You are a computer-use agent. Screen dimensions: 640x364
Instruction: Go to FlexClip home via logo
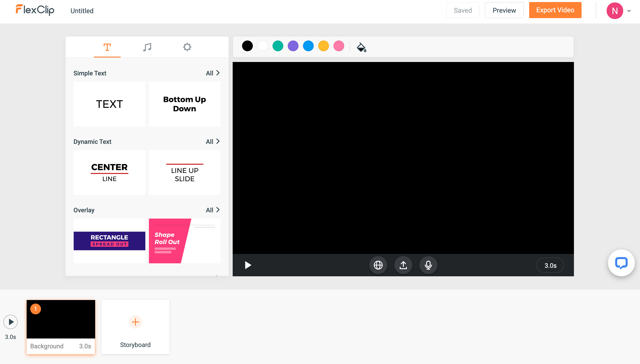coord(35,10)
